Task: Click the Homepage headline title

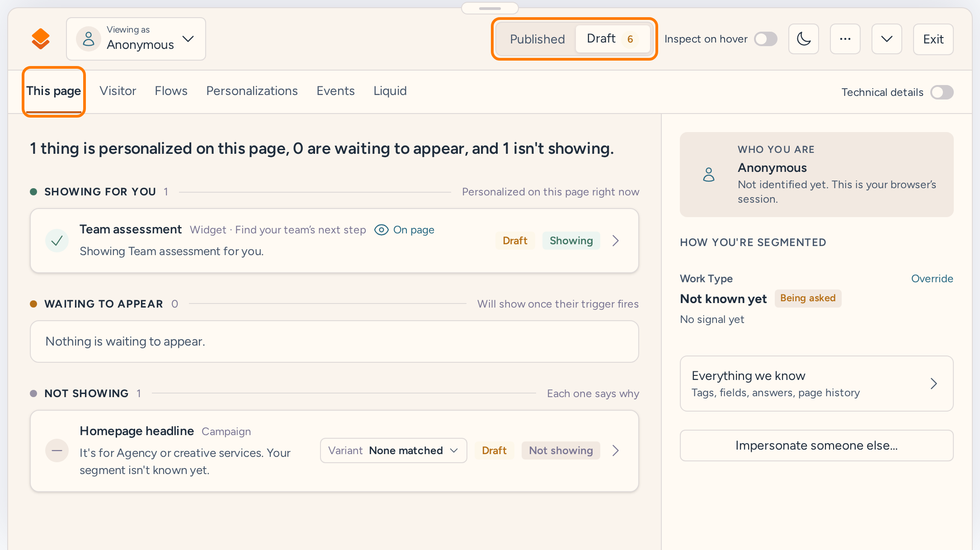Action: [x=137, y=431]
